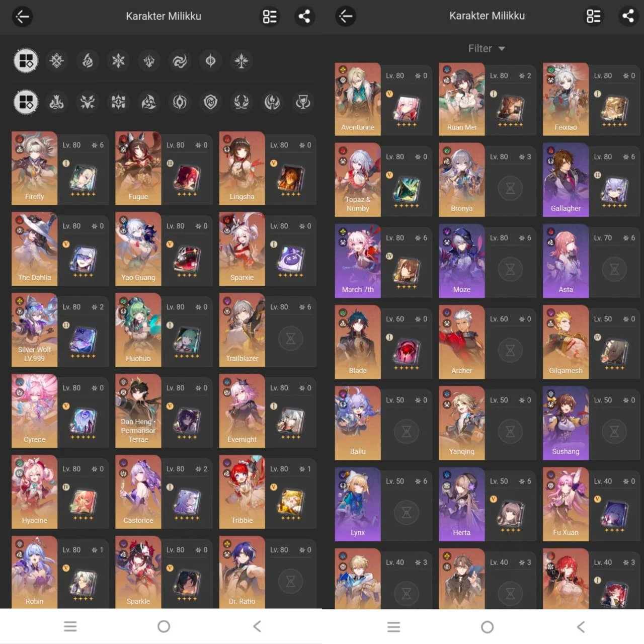The width and height of the screenshot is (644, 644).
Task: Select Aventurine's character portrait
Action: point(358,99)
